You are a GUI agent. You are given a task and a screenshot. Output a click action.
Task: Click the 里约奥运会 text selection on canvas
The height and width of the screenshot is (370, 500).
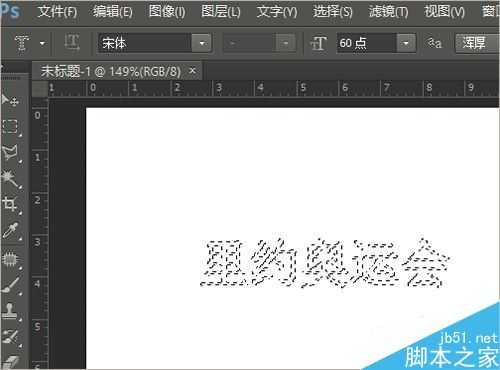point(325,263)
